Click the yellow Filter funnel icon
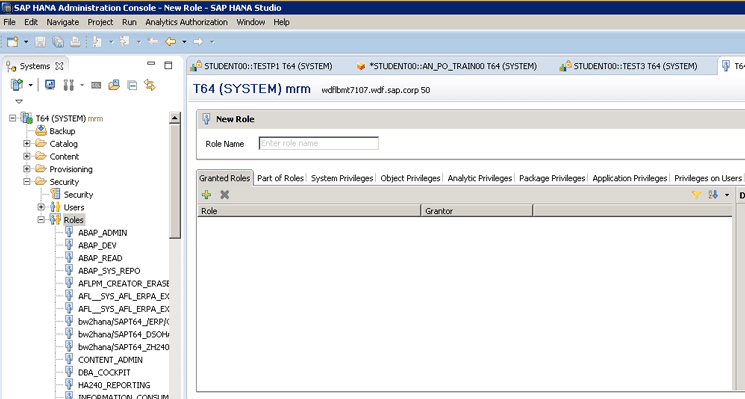This screenshot has width=745, height=399. pyautogui.click(x=696, y=195)
